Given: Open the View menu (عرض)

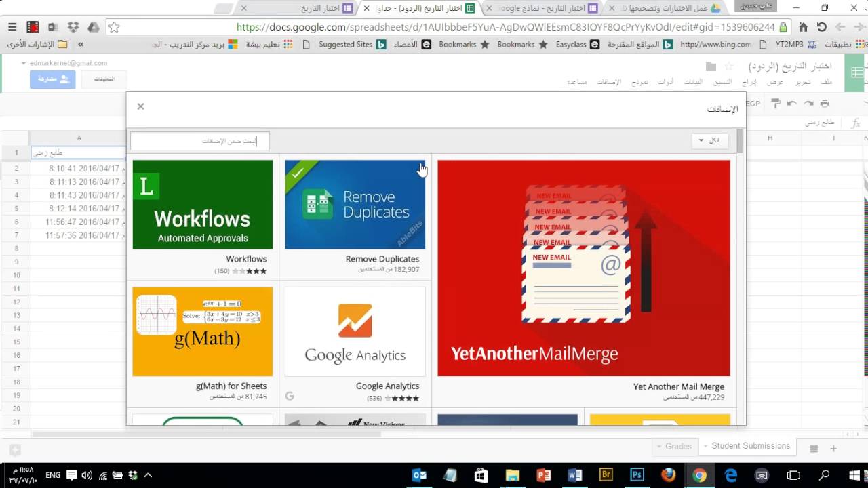Looking at the screenshot, I should coord(775,82).
